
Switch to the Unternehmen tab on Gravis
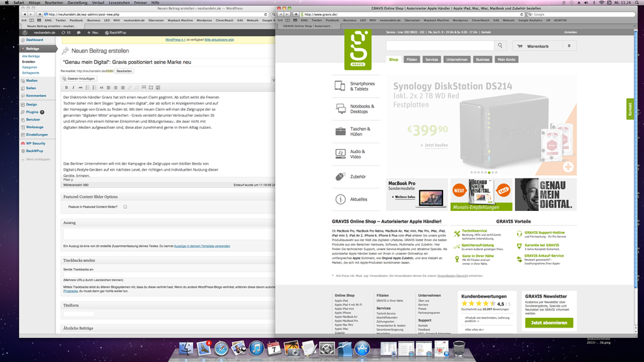click(457, 59)
